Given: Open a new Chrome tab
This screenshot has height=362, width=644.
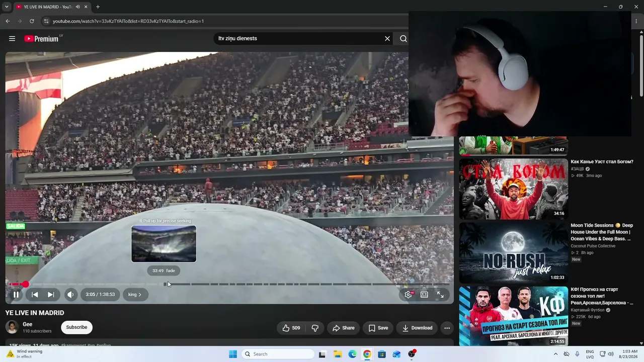Looking at the screenshot, I should (98, 7).
